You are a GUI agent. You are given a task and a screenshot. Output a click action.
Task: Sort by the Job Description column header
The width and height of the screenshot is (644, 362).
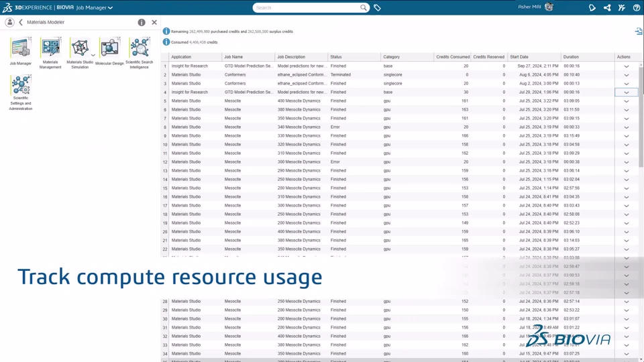[301, 57]
